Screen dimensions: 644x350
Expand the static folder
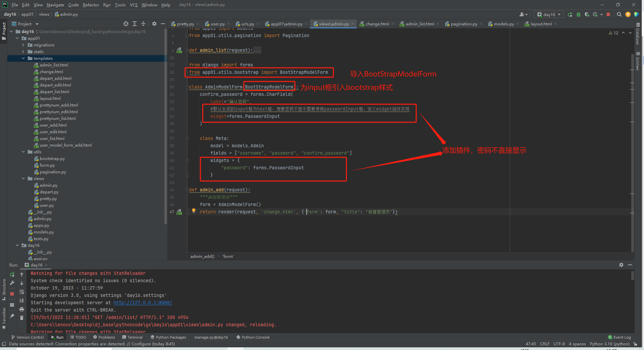pos(23,52)
